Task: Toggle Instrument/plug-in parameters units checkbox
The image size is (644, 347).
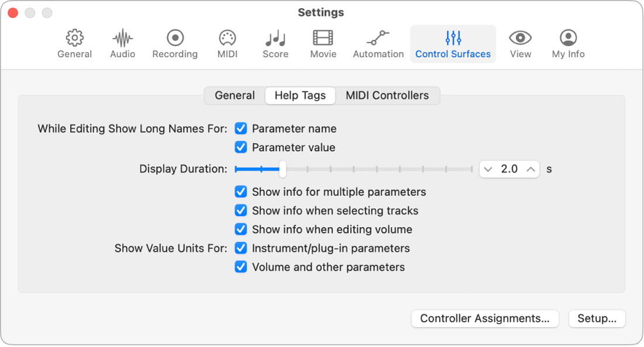Action: (241, 248)
